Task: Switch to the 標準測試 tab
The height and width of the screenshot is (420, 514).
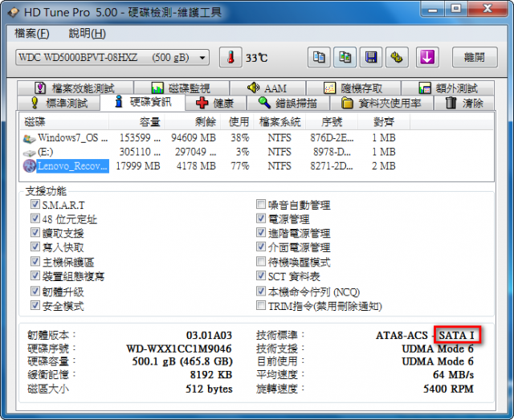Action: [59, 103]
